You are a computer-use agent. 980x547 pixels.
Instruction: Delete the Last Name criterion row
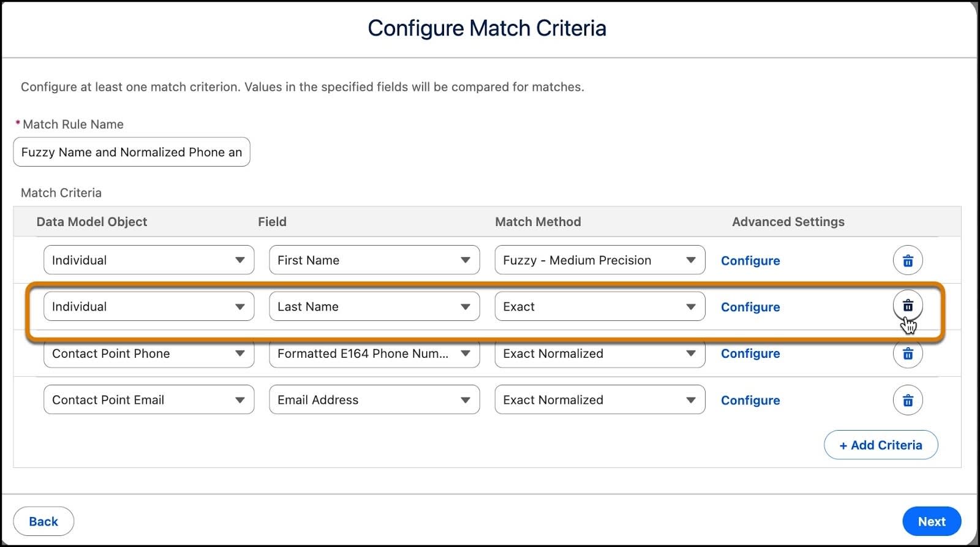pos(908,306)
